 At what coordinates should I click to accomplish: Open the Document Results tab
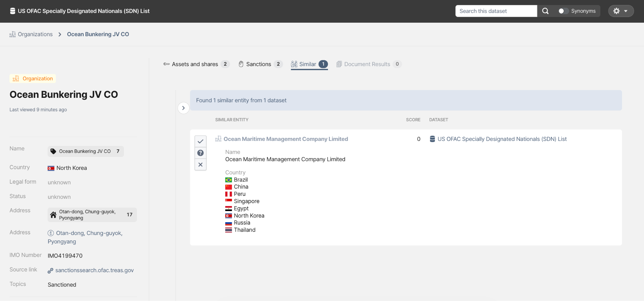(x=369, y=64)
